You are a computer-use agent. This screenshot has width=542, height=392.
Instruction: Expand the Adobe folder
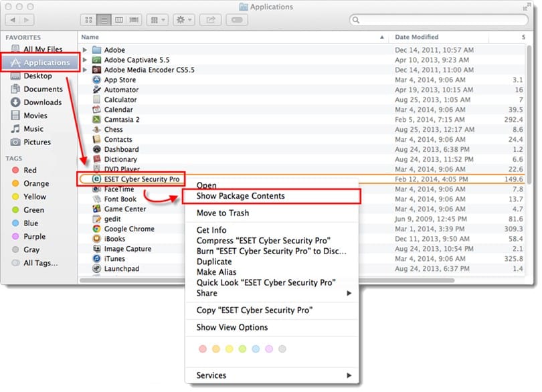click(85, 50)
